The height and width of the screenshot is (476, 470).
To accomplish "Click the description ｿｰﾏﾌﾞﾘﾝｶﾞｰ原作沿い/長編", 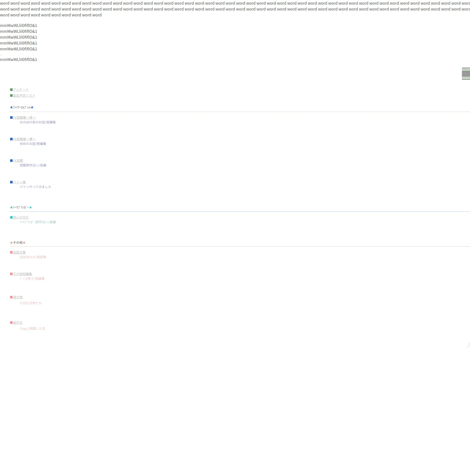I will pos(38,222).
